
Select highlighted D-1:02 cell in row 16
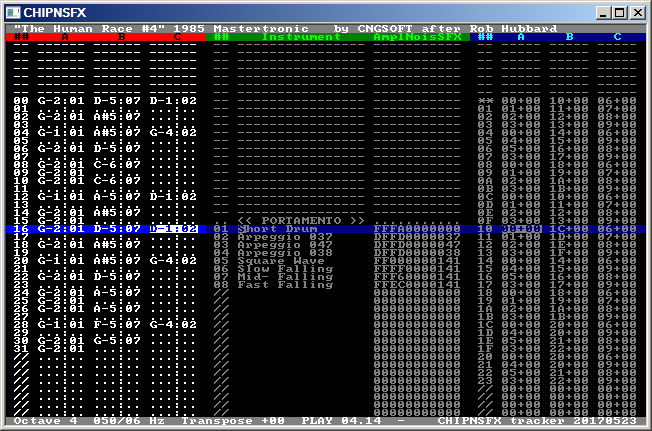click(x=173, y=229)
